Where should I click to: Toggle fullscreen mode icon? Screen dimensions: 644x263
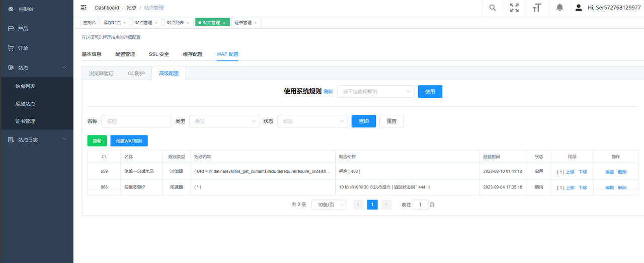coord(514,8)
